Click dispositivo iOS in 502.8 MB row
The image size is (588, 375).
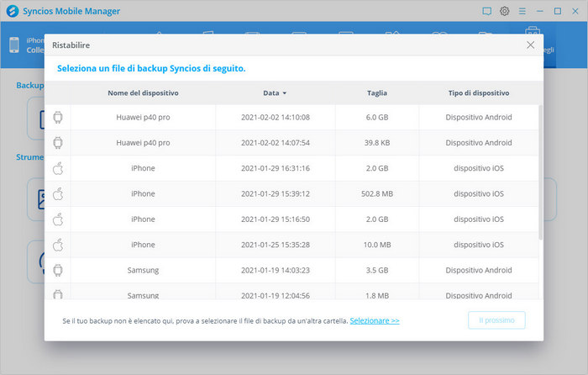pyautogui.click(x=479, y=193)
